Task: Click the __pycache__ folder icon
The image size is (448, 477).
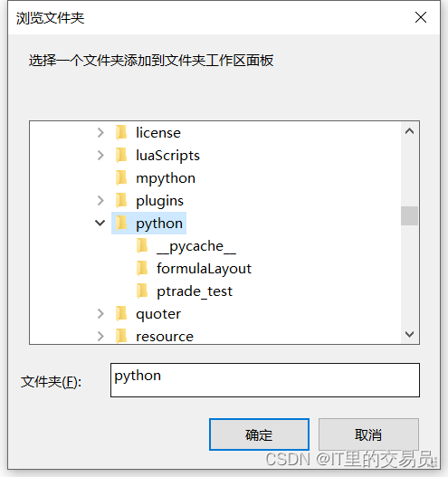Action: pos(142,246)
